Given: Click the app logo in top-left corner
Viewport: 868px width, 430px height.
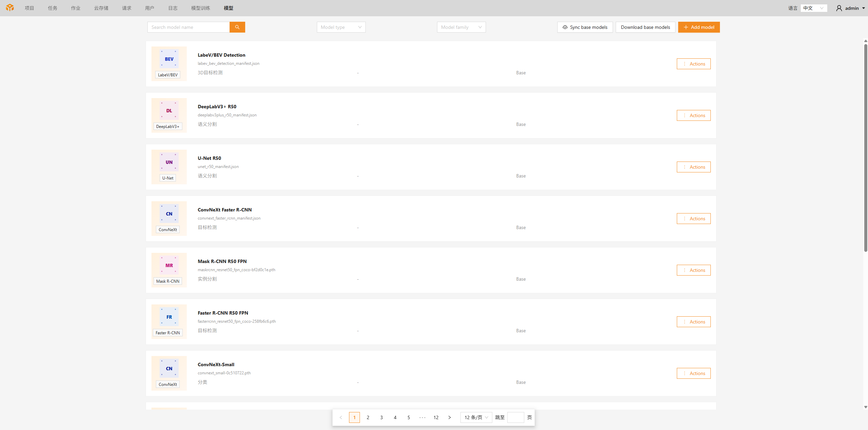Looking at the screenshot, I should [10, 8].
